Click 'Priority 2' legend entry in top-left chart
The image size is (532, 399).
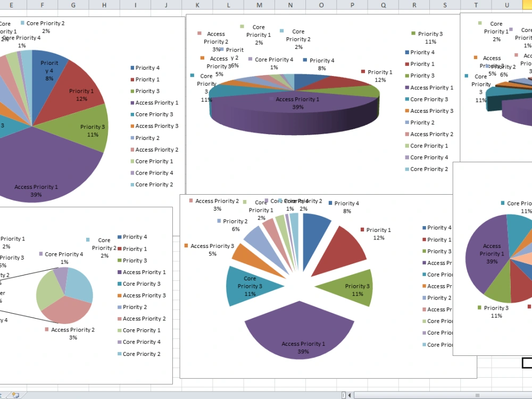145,138
